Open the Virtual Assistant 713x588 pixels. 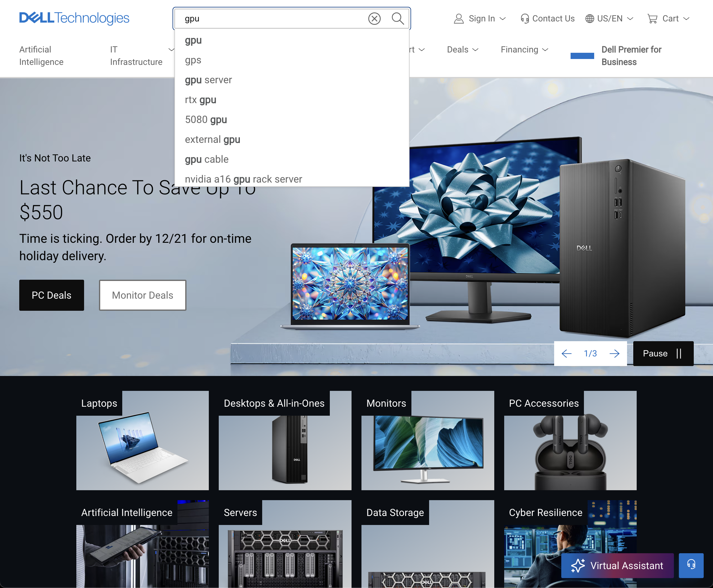point(617,565)
